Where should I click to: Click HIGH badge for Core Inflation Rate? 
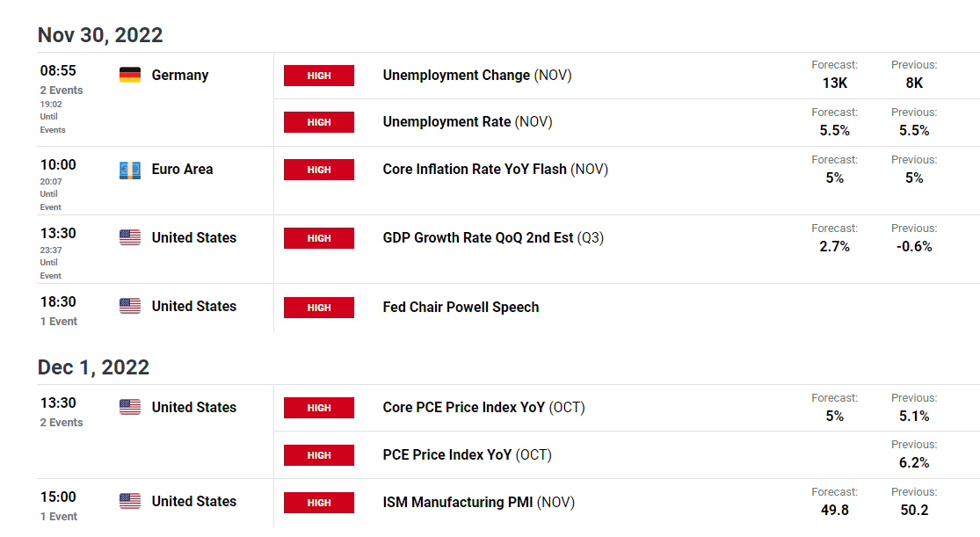(x=319, y=170)
